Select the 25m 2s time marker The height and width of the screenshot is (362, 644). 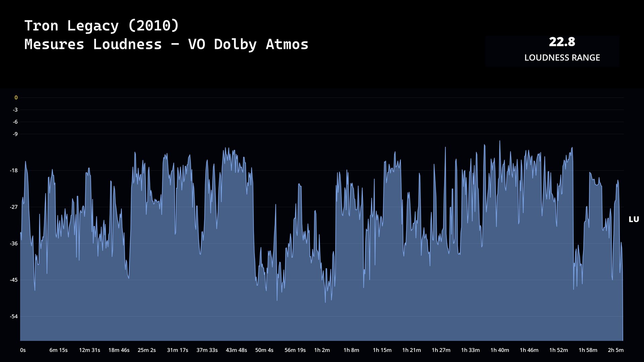(147, 350)
